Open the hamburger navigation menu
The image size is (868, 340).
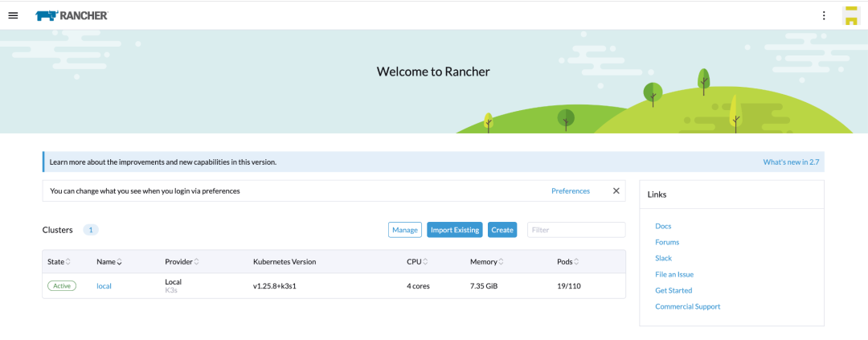(13, 15)
